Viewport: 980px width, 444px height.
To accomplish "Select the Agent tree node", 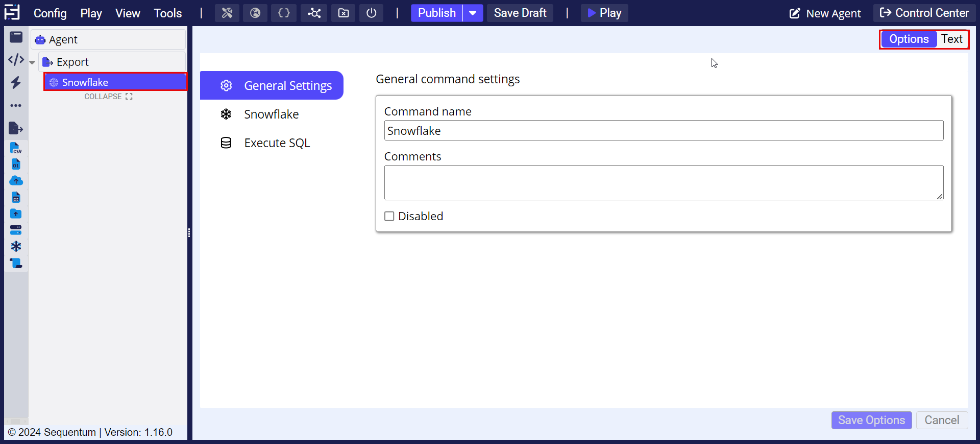I will [108, 39].
